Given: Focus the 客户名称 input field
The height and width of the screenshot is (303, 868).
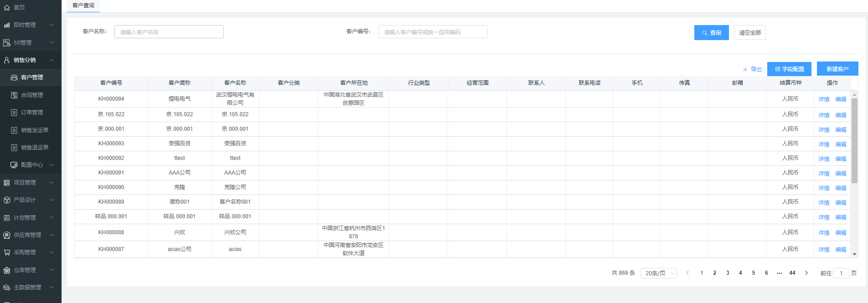Looking at the screenshot, I should pos(169,32).
